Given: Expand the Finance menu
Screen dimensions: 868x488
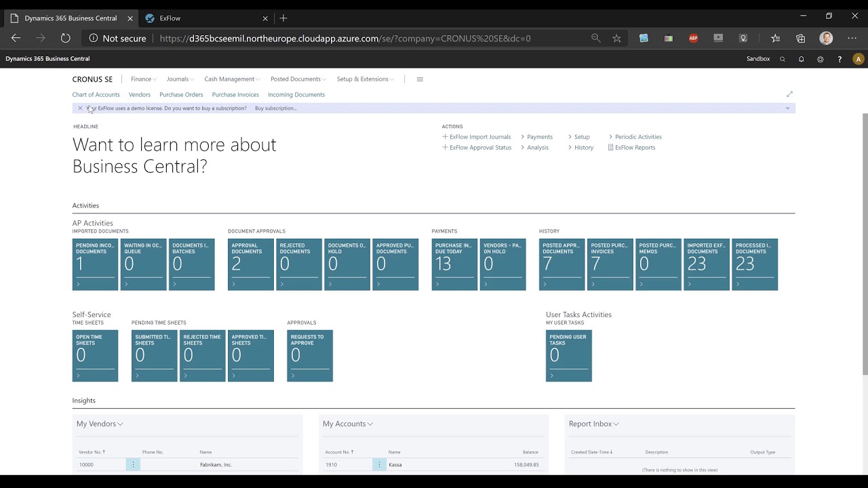Looking at the screenshot, I should pos(144,79).
